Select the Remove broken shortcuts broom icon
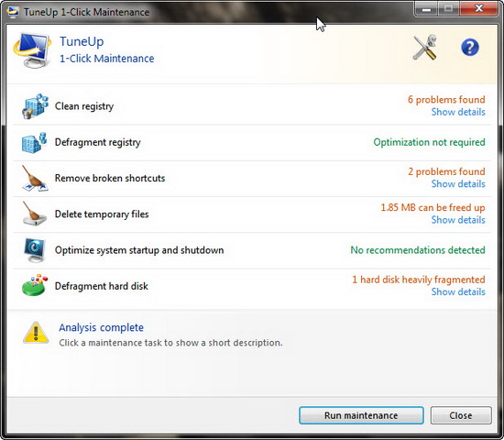Screen dimensions: 504x440 (35, 178)
